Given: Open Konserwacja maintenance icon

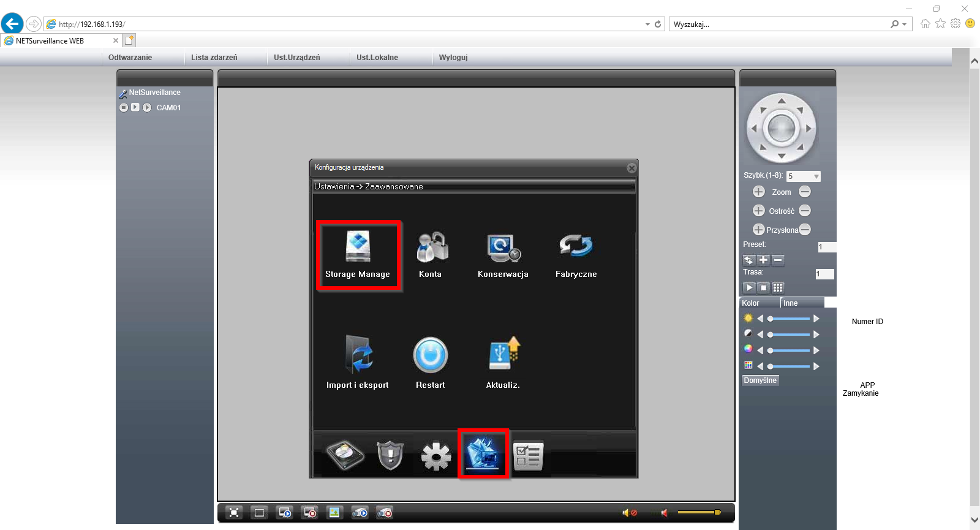Looking at the screenshot, I should tap(503, 254).
